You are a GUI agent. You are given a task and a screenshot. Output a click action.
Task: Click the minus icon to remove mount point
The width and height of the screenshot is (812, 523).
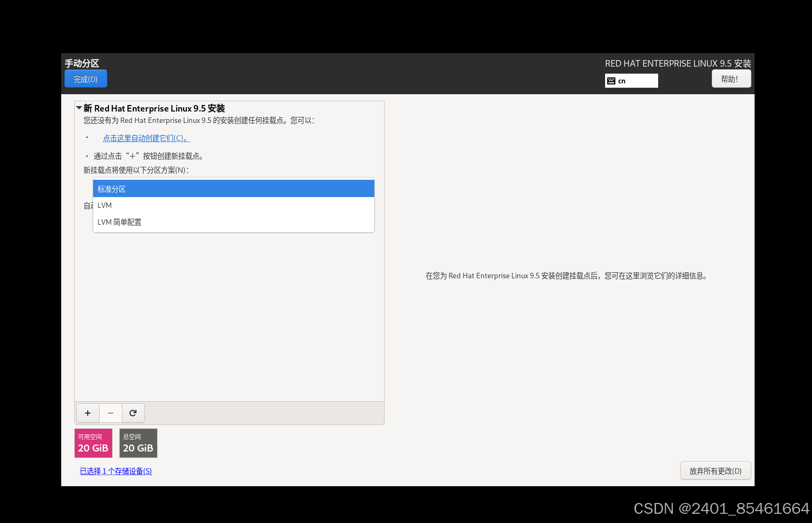[111, 413]
